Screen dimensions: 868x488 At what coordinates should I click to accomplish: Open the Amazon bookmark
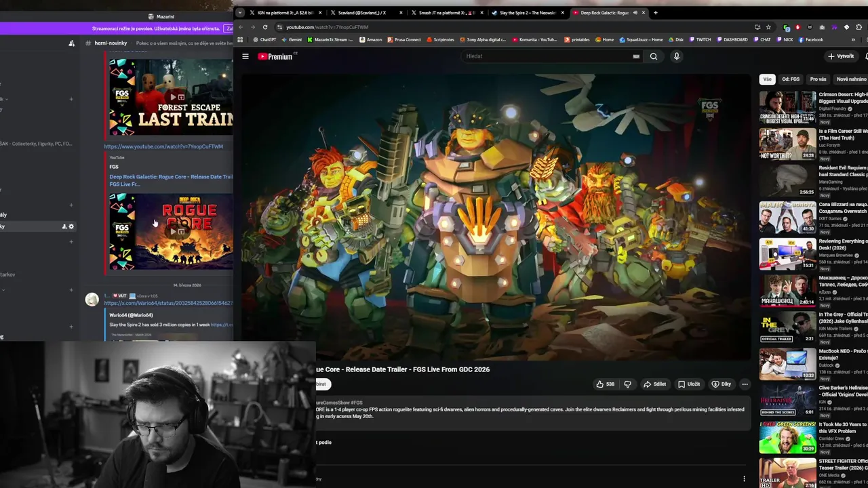pyautogui.click(x=370, y=39)
